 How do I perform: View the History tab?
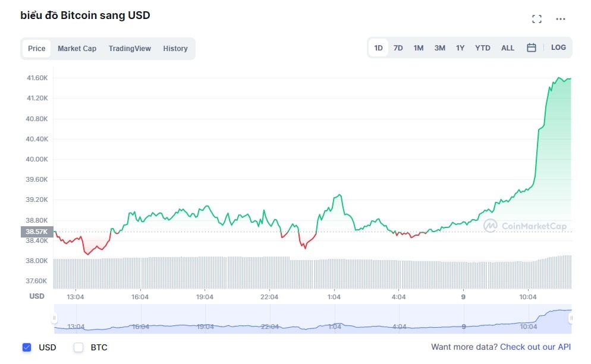coord(175,48)
